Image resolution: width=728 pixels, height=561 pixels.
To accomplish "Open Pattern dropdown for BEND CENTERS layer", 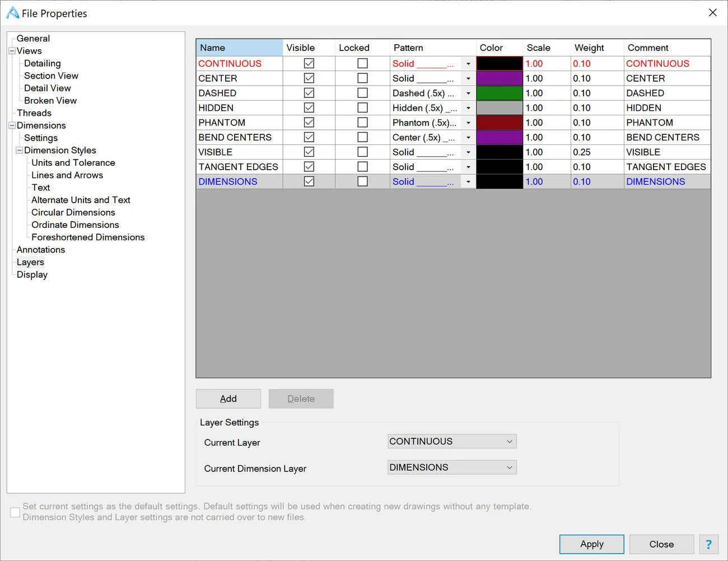I will pyautogui.click(x=468, y=137).
